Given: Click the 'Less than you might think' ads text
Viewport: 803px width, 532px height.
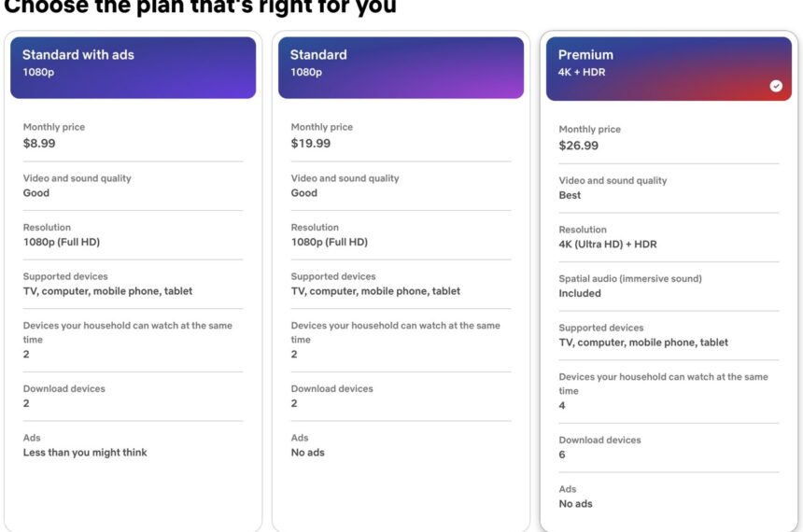Looking at the screenshot, I should pyautogui.click(x=85, y=453).
